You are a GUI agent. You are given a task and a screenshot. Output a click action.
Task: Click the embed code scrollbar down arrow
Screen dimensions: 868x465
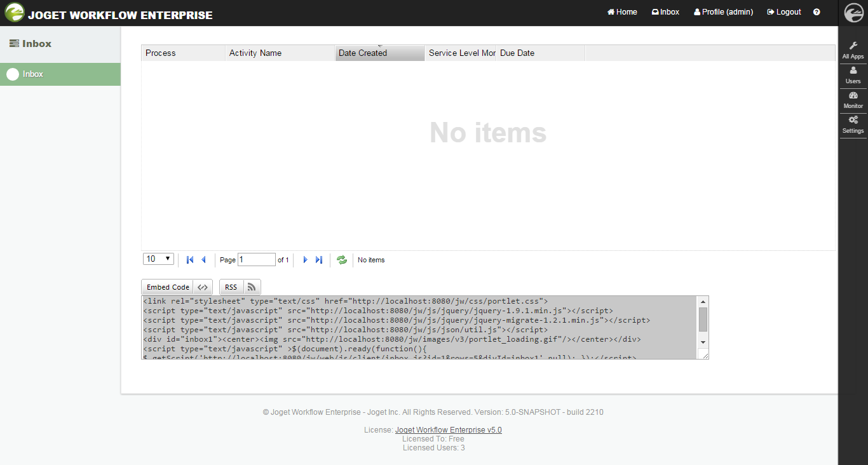tap(703, 342)
